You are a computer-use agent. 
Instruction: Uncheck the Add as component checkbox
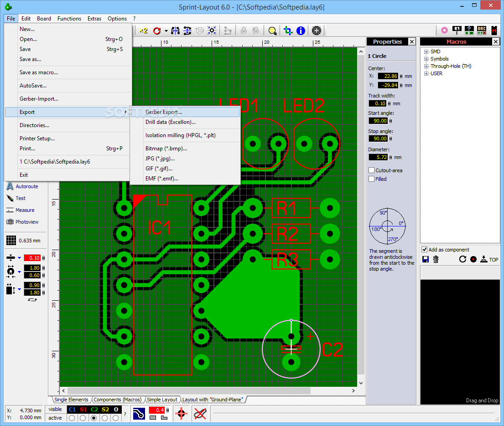(424, 250)
